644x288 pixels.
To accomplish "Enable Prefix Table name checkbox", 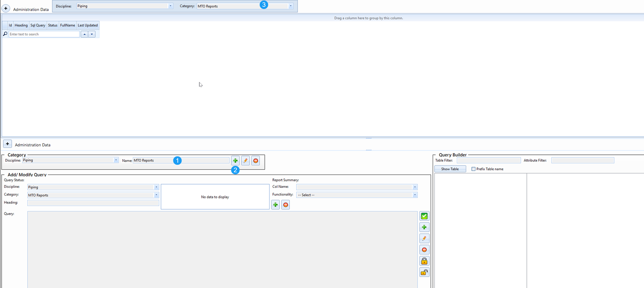I will (x=473, y=169).
